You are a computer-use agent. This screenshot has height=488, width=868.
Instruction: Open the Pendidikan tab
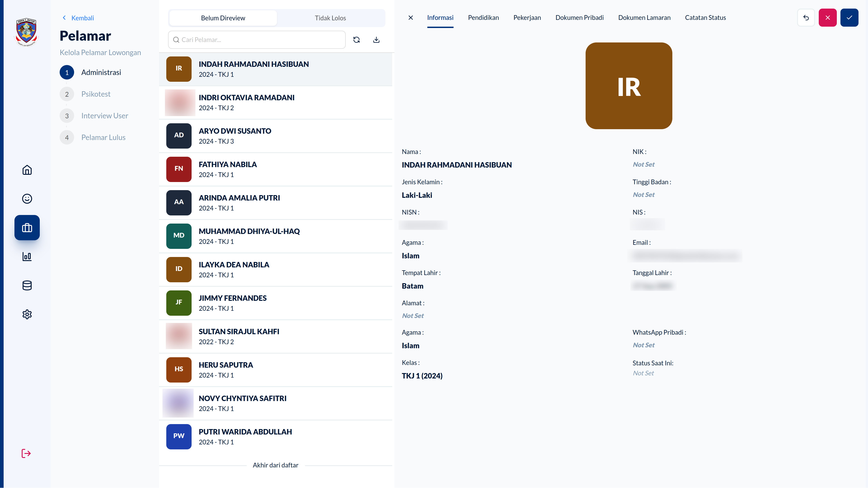(483, 18)
